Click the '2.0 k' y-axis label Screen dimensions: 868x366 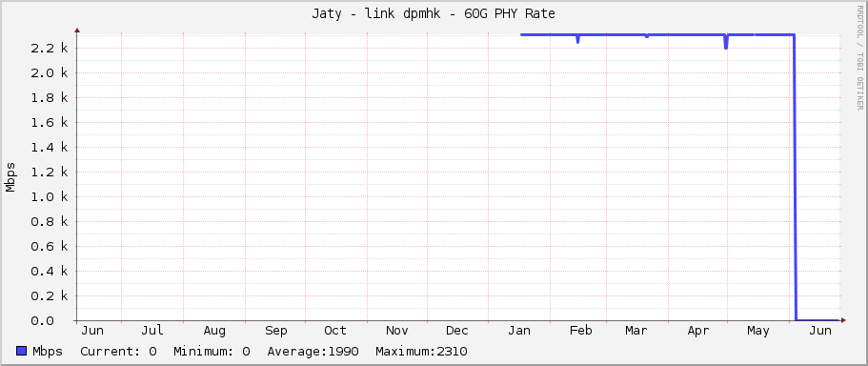50,73
